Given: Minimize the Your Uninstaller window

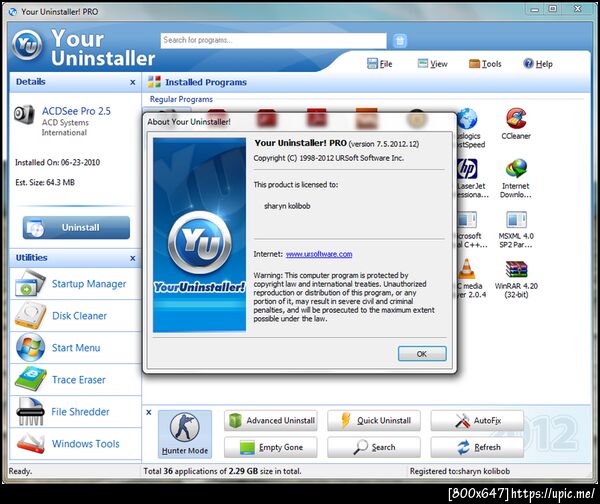Looking at the screenshot, I should (535, 9).
